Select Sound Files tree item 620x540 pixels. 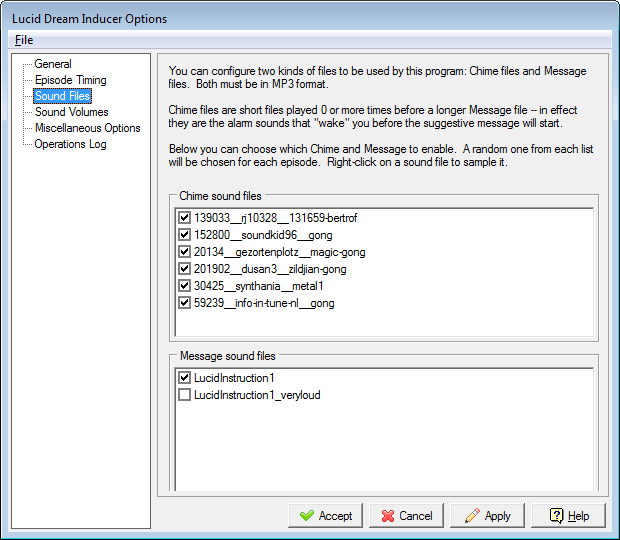click(62, 96)
